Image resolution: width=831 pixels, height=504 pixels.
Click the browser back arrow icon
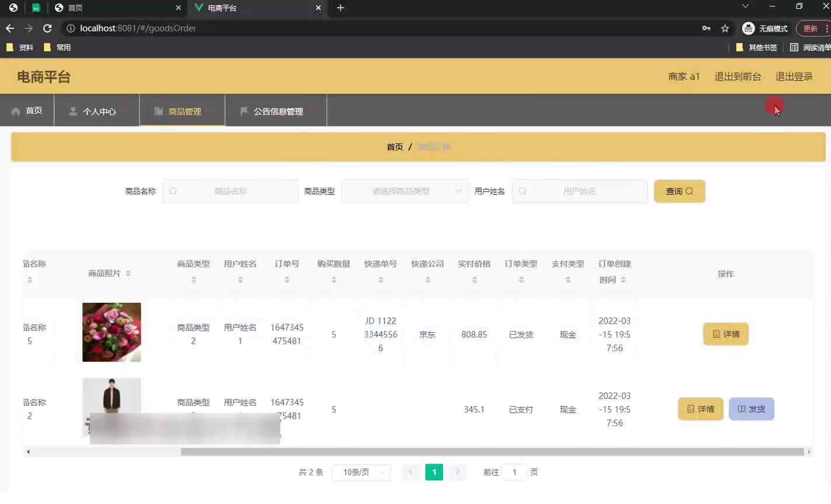click(10, 28)
